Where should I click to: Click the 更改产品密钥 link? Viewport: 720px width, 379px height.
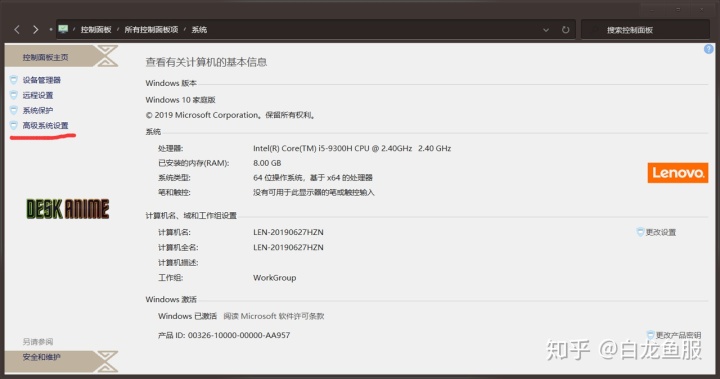pyautogui.click(x=678, y=335)
